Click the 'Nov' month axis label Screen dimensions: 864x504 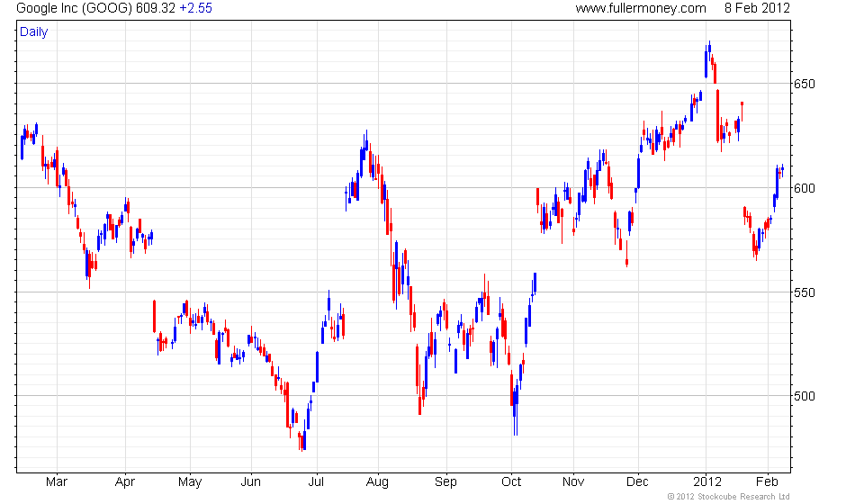(573, 482)
